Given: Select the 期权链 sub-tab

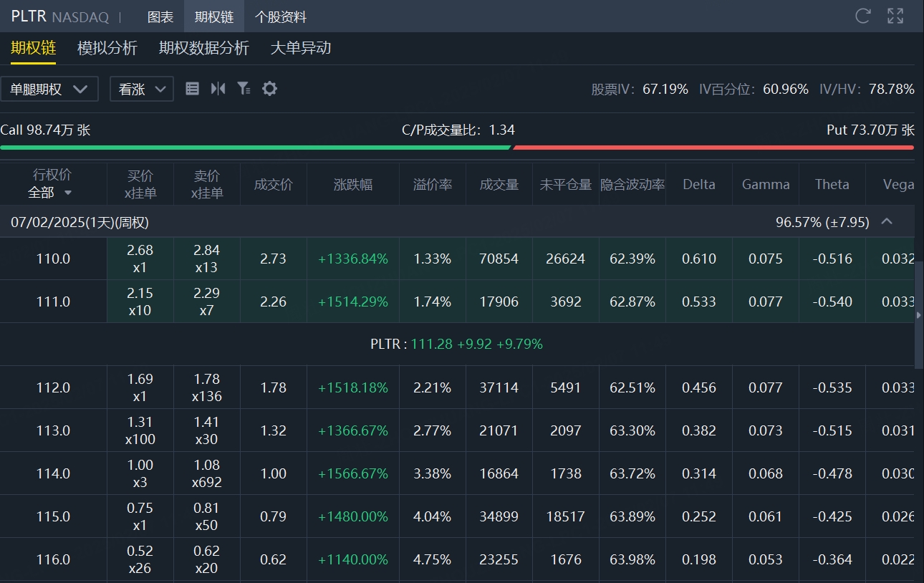Looking at the screenshot, I should (33, 48).
